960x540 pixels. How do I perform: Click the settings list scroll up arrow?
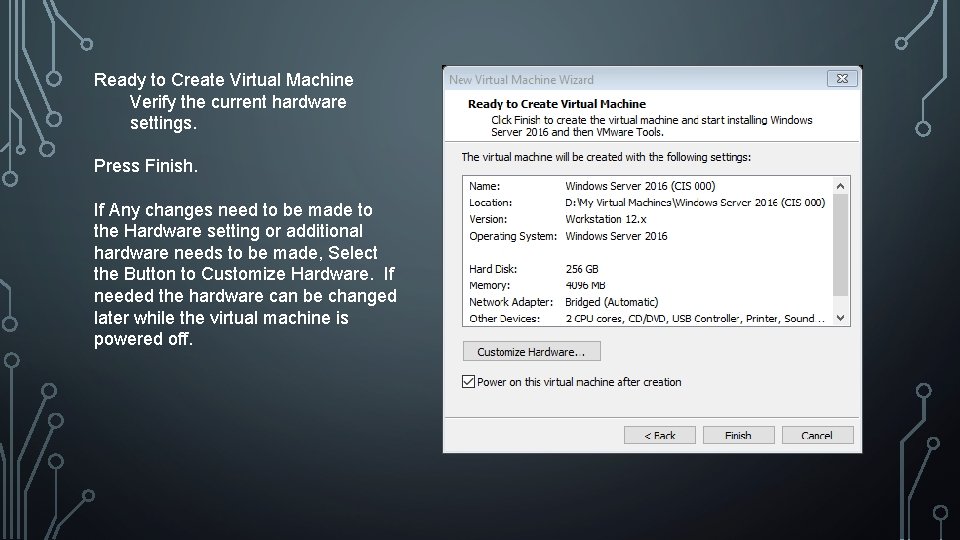click(841, 186)
